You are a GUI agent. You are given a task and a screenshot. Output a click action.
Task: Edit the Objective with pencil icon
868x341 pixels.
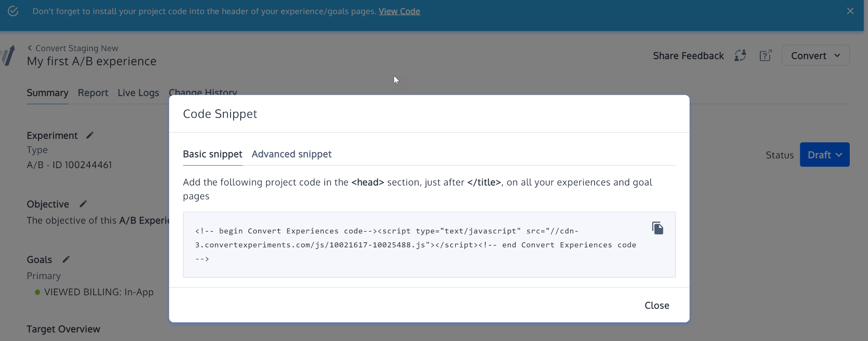(x=83, y=204)
